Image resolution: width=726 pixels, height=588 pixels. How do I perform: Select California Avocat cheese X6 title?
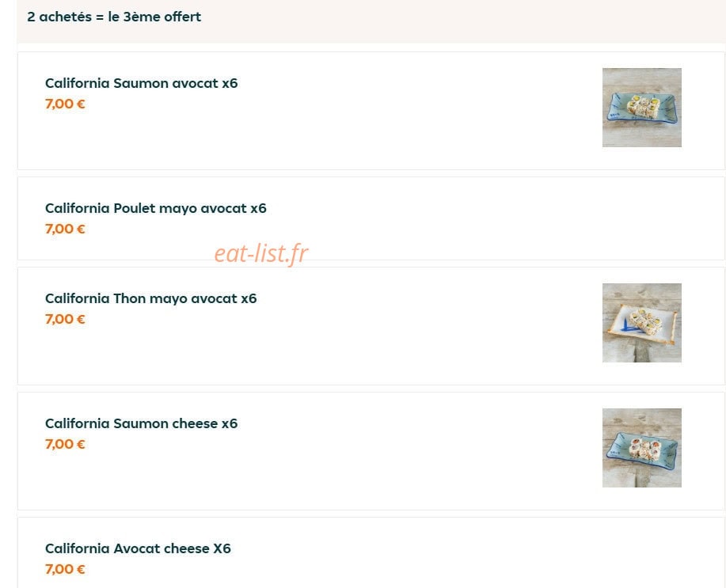pos(138,548)
